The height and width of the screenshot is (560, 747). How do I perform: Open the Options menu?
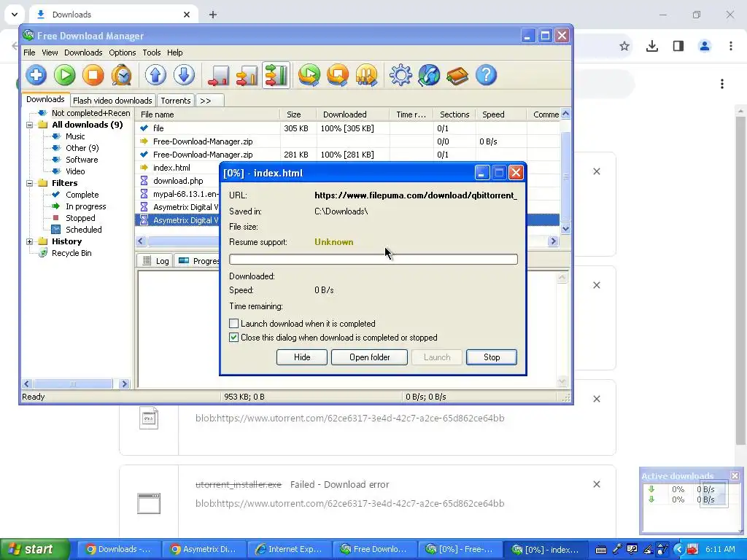pyautogui.click(x=123, y=52)
